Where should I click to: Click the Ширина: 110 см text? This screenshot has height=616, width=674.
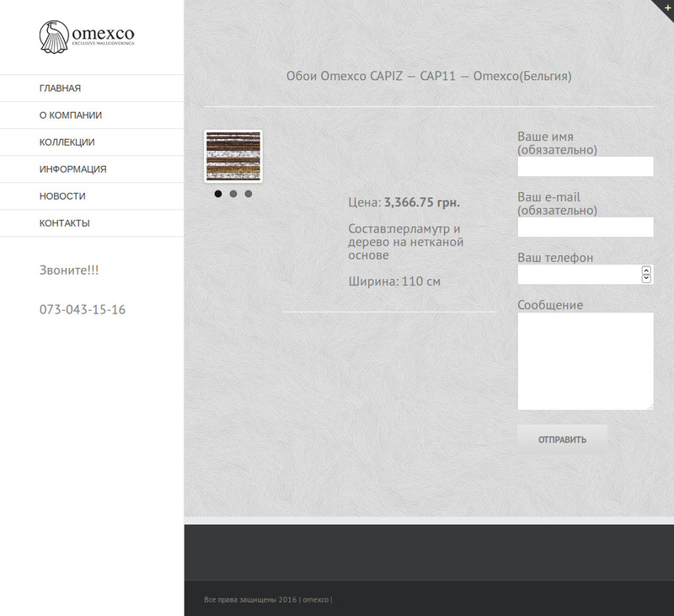[x=394, y=281]
